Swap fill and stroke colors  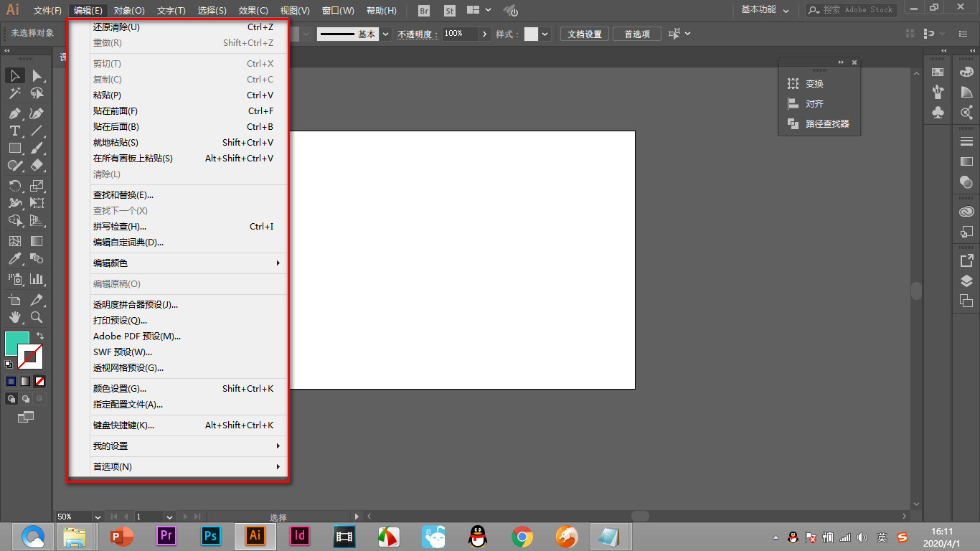tap(40, 336)
